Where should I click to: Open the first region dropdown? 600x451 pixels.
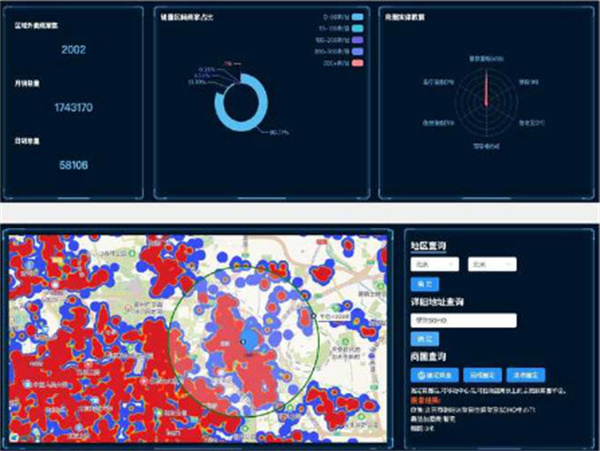click(x=434, y=264)
